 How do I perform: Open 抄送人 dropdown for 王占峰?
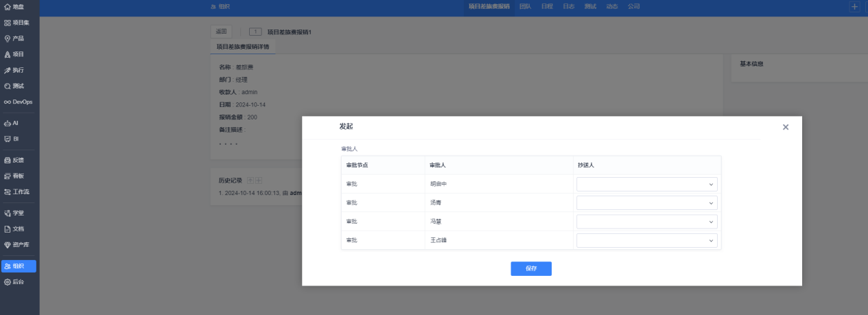647,240
